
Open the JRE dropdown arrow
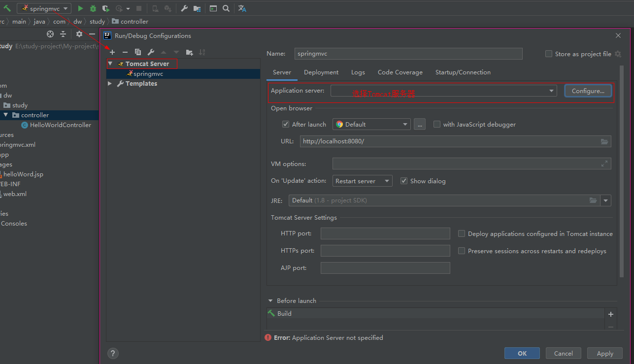(x=606, y=200)
